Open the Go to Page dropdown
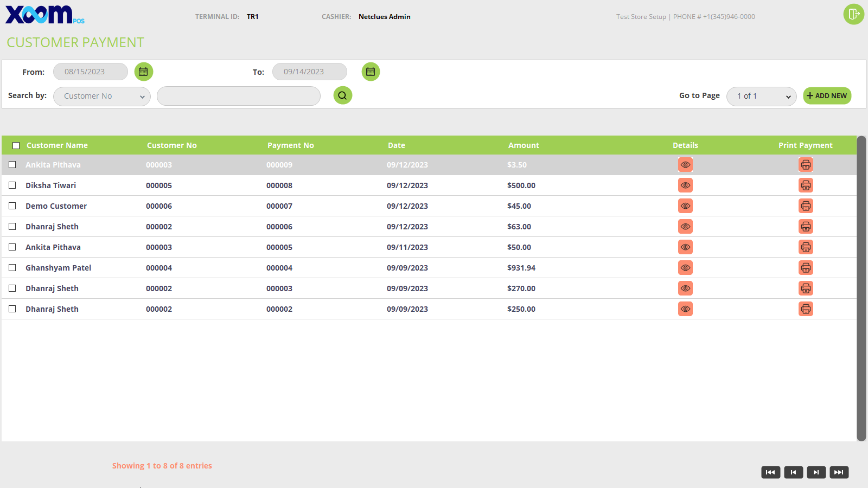Viewport: 868px width, 488px height. point(761,96)
